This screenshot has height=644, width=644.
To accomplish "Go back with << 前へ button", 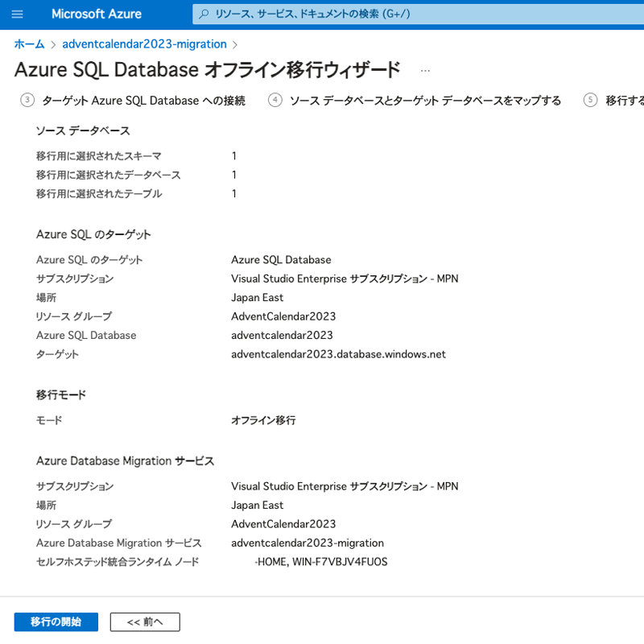I will [x=145, y=621].
